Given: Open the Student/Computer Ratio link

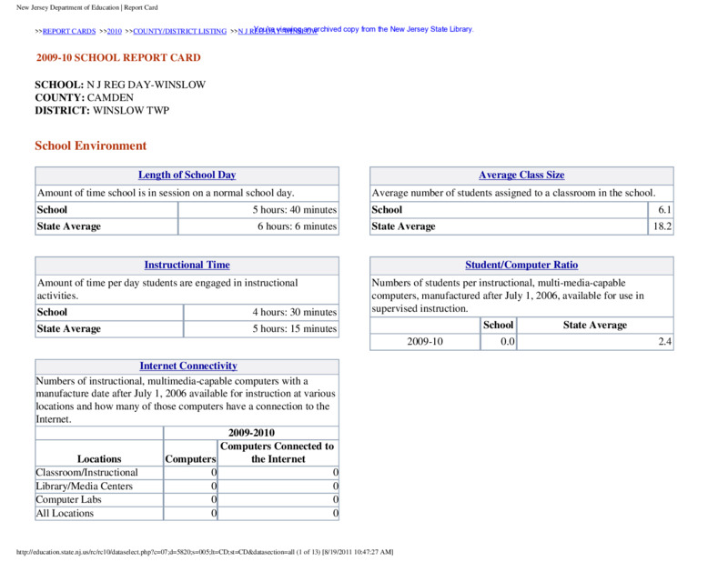Looking at the screenshot, I should click(x=521, y=265).
